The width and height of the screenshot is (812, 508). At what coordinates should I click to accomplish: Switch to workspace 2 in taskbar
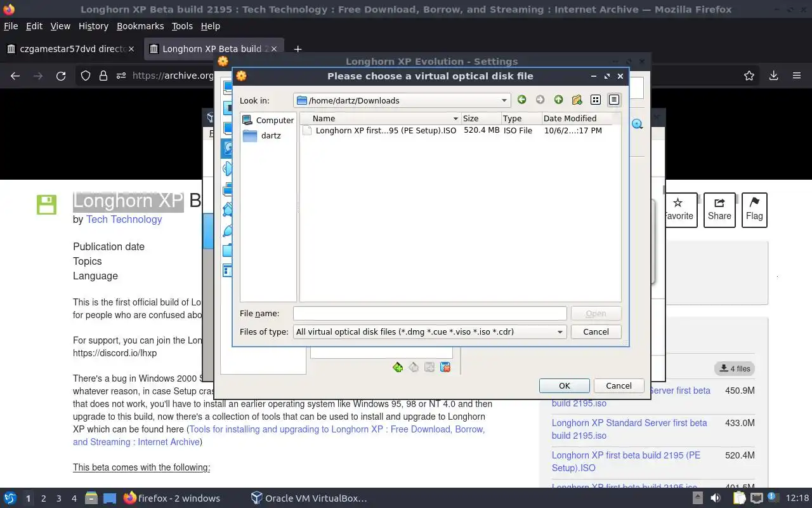[x=43, y=498]
